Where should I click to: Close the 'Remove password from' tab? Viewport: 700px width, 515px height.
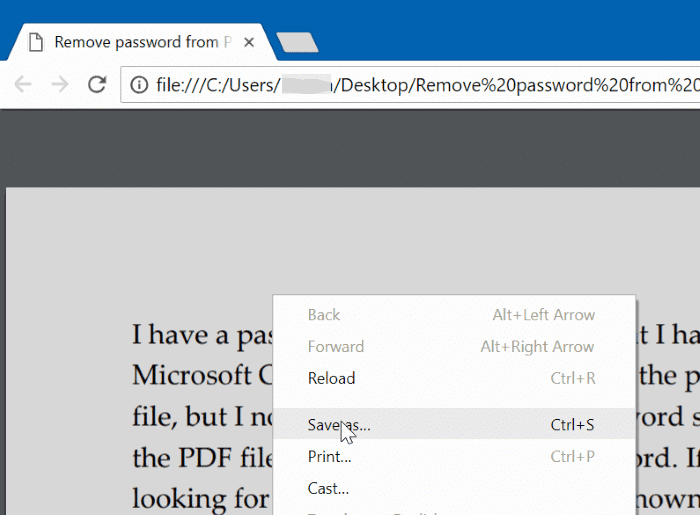pyautogui.click(x=249, y=42)
